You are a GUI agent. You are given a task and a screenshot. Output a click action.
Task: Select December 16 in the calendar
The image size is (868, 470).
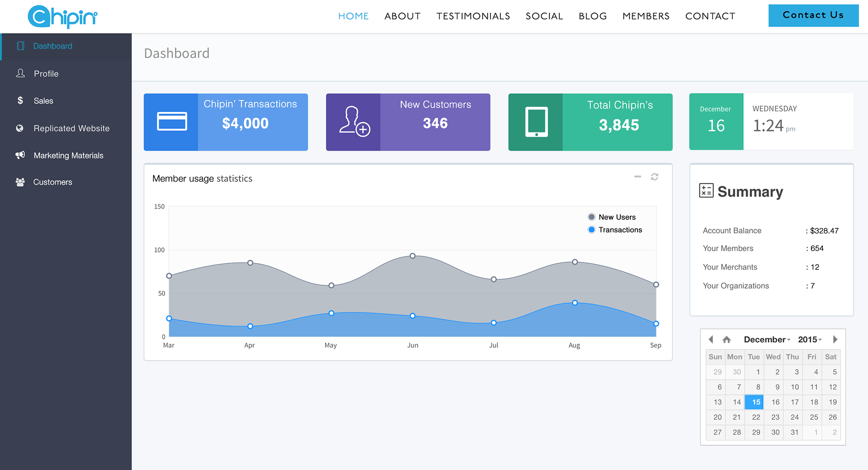pos(775,402)
